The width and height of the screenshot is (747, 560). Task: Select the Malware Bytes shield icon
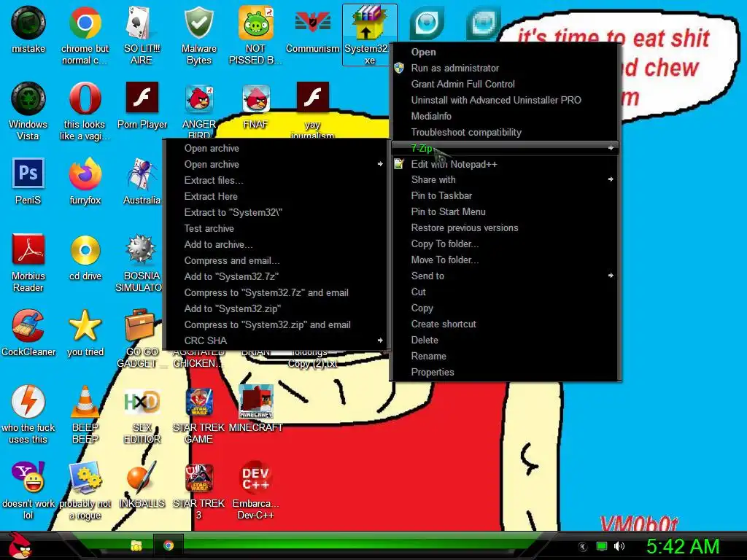198,23
